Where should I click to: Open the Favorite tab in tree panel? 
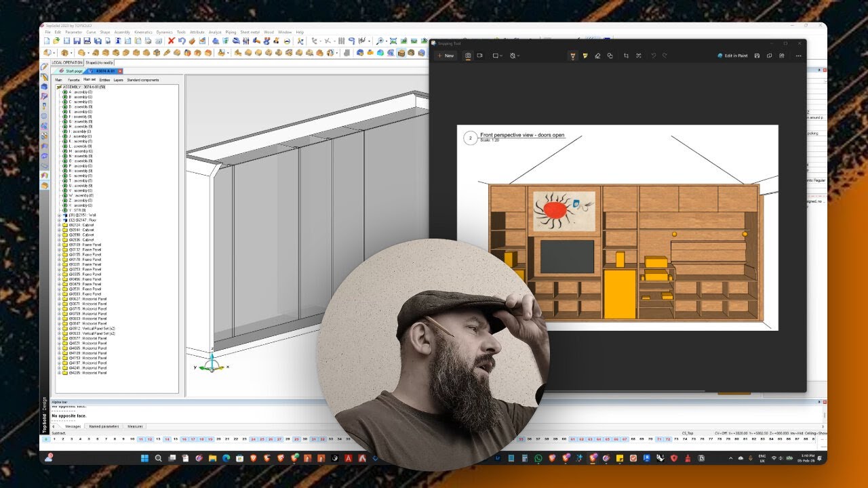tap(73, 80)
